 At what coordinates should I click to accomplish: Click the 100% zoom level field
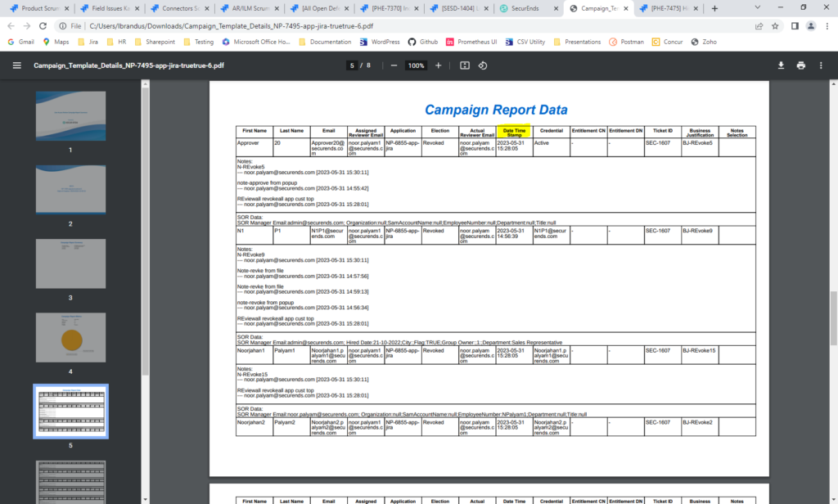(416, 65)
